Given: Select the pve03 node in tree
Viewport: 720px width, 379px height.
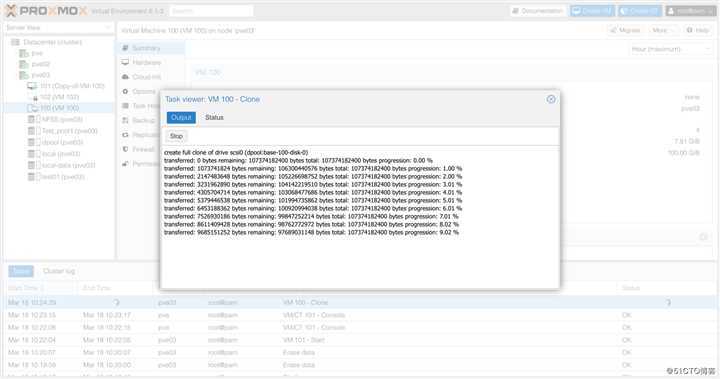Looking at the screenshot, I should tap(35, 75).
